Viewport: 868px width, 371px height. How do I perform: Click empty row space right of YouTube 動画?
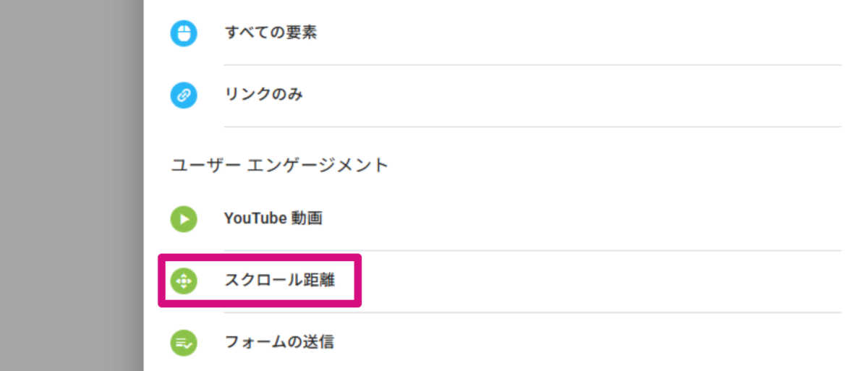[579, 219]
